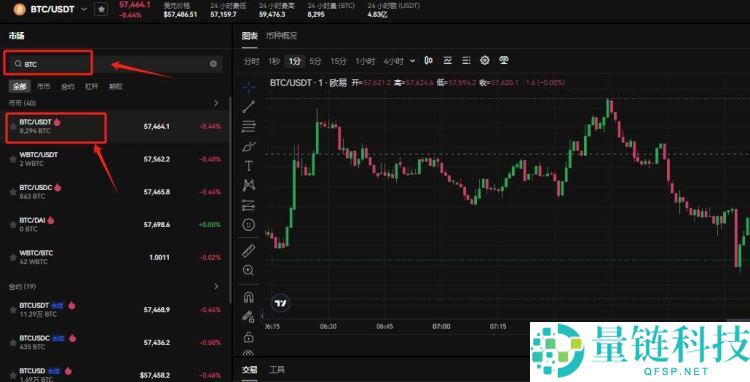The width and height of the screenshot is (750, 382).
Task: Expand the 合约 (19) contracts section
Action: 216,286
